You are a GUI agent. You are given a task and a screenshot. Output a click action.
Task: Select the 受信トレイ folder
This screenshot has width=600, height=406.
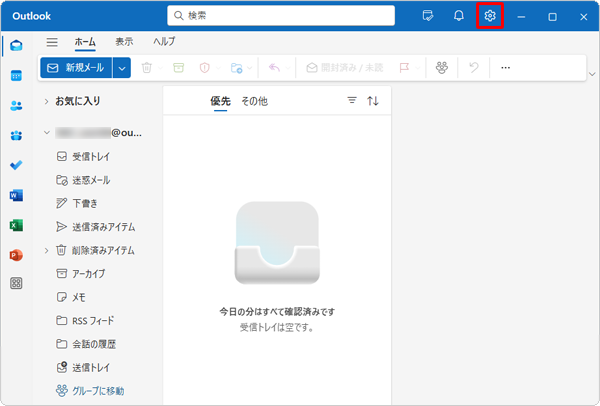click(91, 157)
